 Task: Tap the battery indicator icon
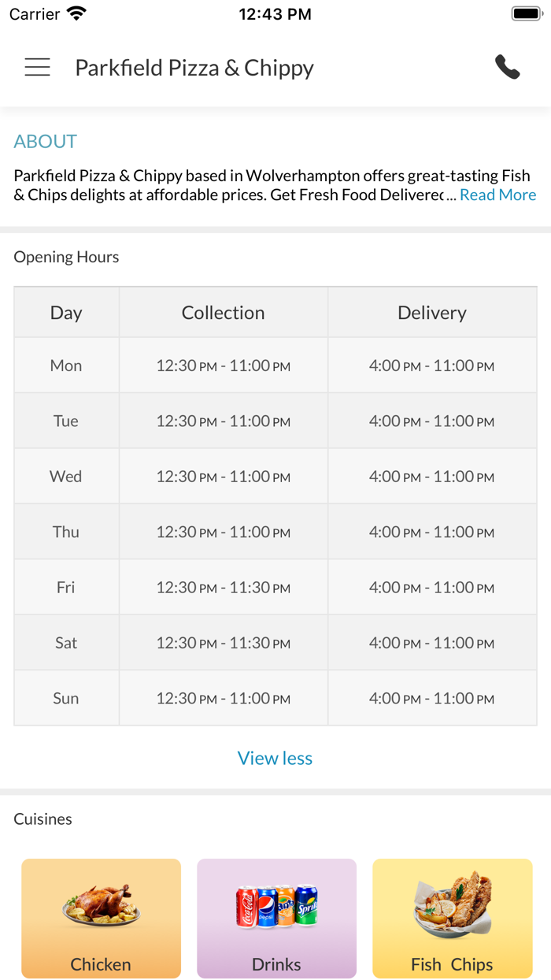[525, 13]
